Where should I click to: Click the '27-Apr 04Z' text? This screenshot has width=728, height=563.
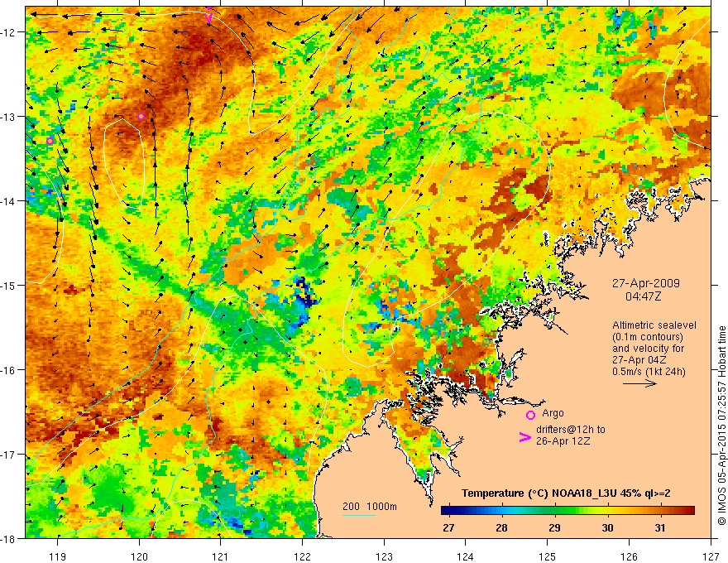(639, 359)
